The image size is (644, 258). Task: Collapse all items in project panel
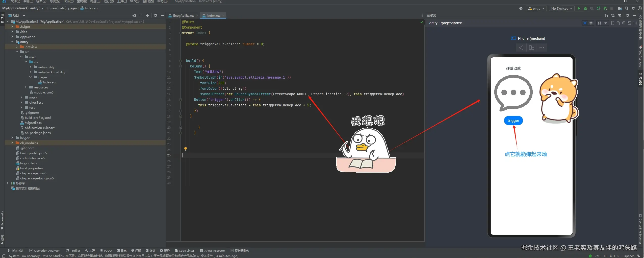pyautogui.click(x=147, y=15)
